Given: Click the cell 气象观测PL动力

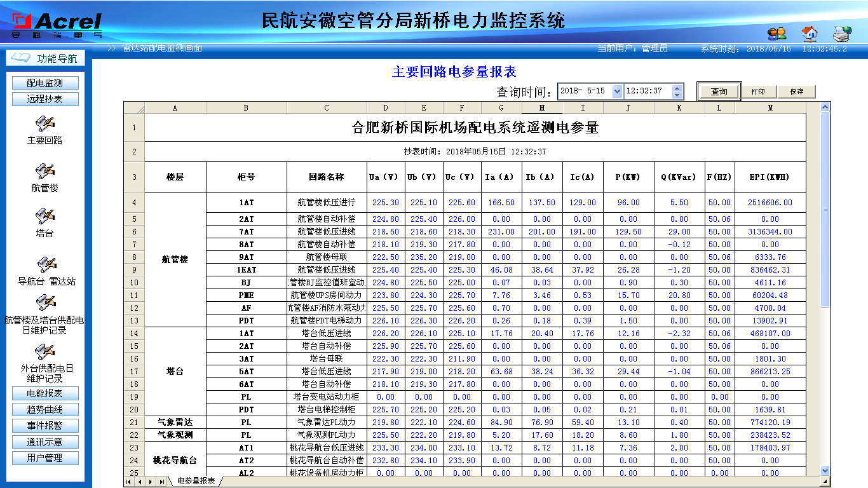Looking at the screenshot, I should [x=327, y=435].
